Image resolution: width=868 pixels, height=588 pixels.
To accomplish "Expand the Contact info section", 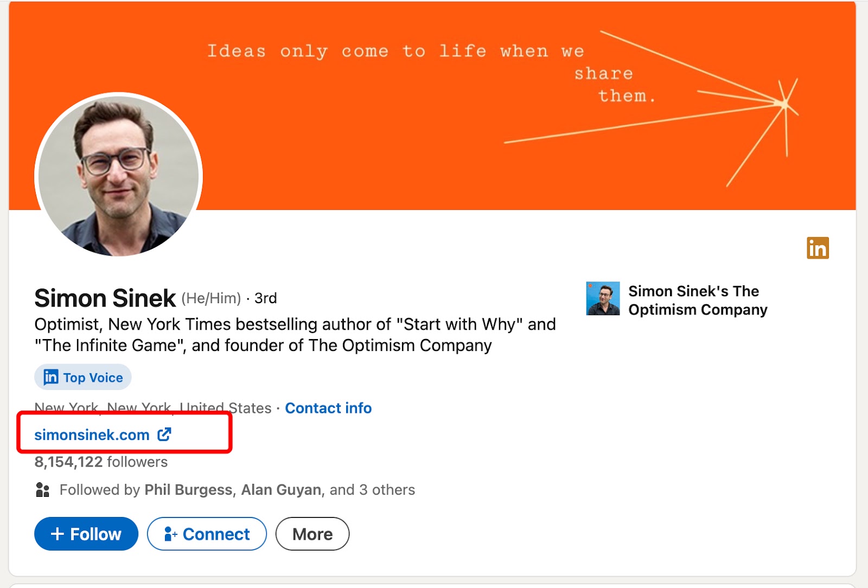I will (328, 408).
